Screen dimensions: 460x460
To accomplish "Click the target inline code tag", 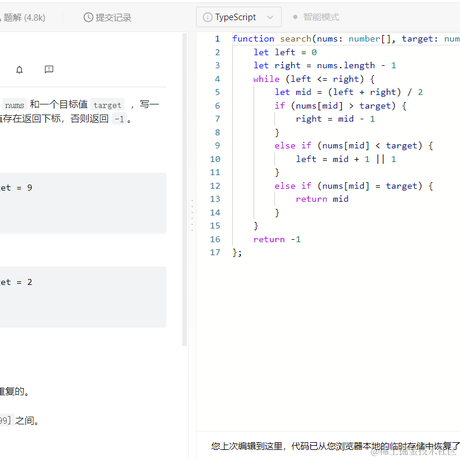I will 107,105.
